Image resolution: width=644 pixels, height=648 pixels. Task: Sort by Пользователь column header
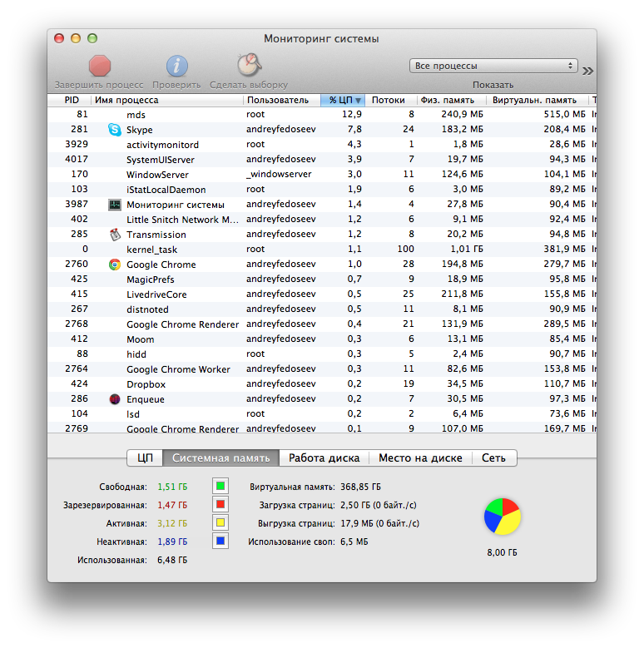[281, 100]
